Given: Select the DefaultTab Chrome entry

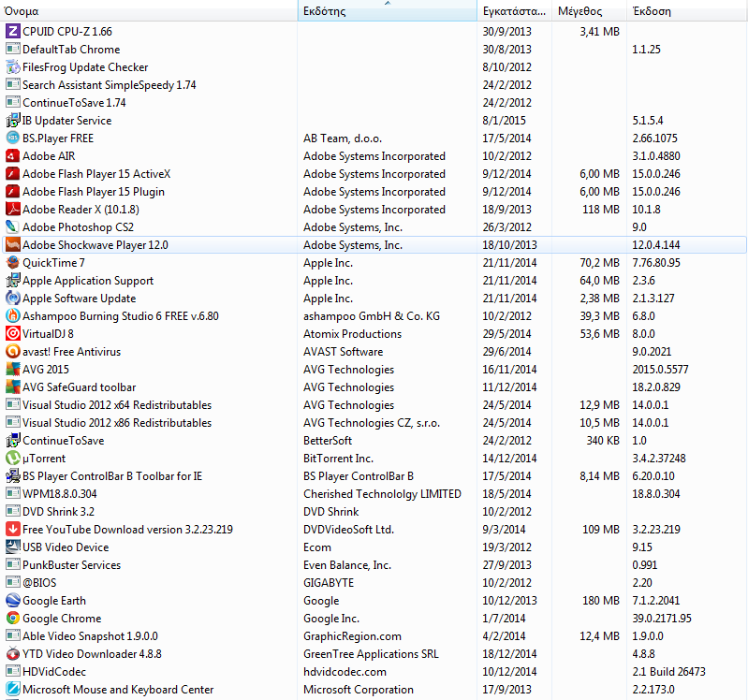Looking at the screenshot, I should pos(374,50).
